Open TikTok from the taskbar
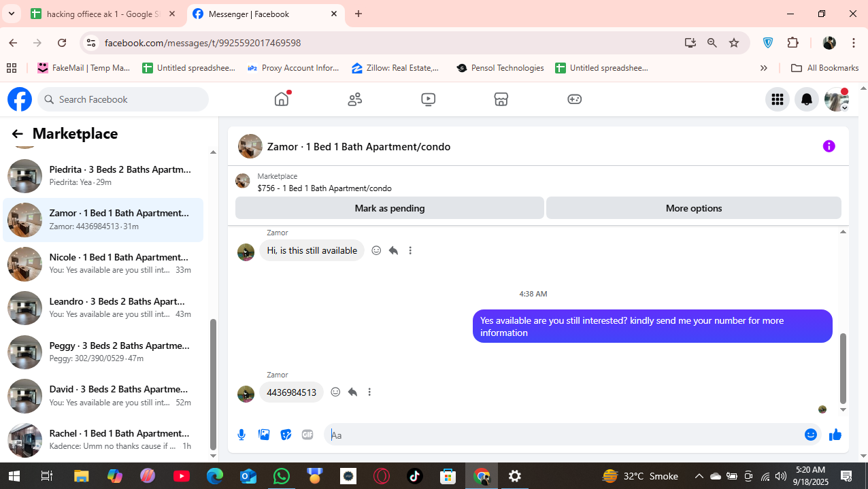 414,476
